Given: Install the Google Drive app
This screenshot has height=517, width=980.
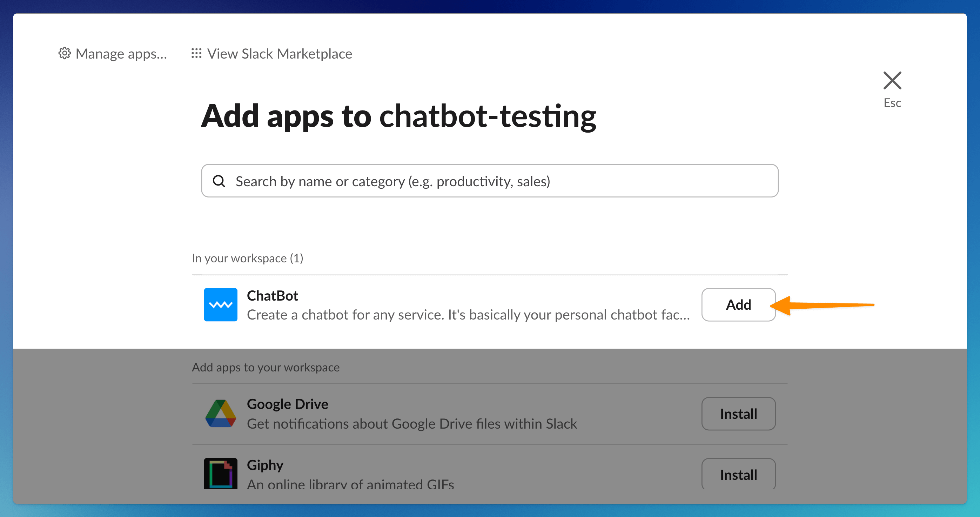Looking at the screenshot, I should click(x=738, y=414).
